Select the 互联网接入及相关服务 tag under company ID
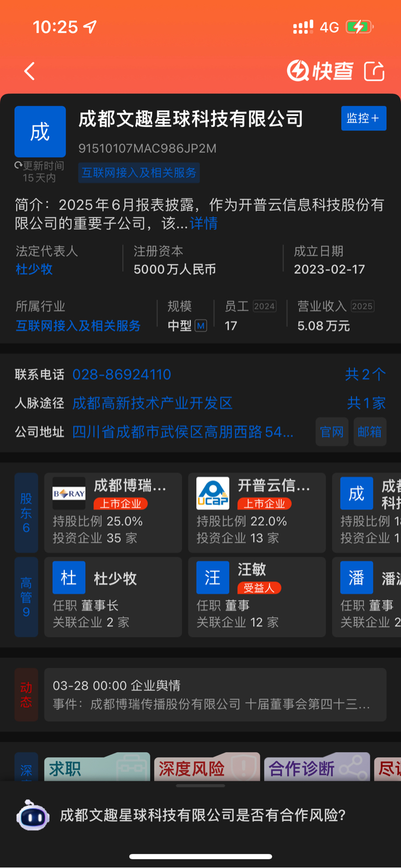Image resolution: width=401 pixels, height=868 pixels. pos(139,173)
